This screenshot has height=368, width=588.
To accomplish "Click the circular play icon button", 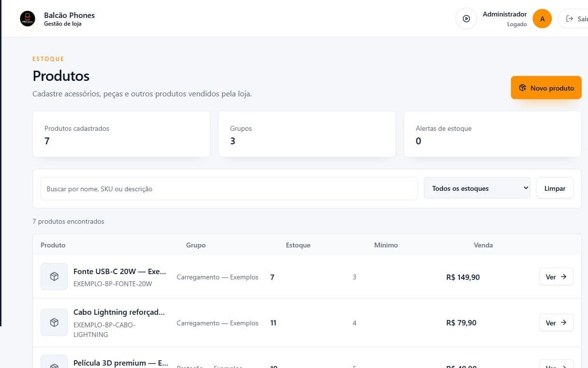I will coord(466,19).
